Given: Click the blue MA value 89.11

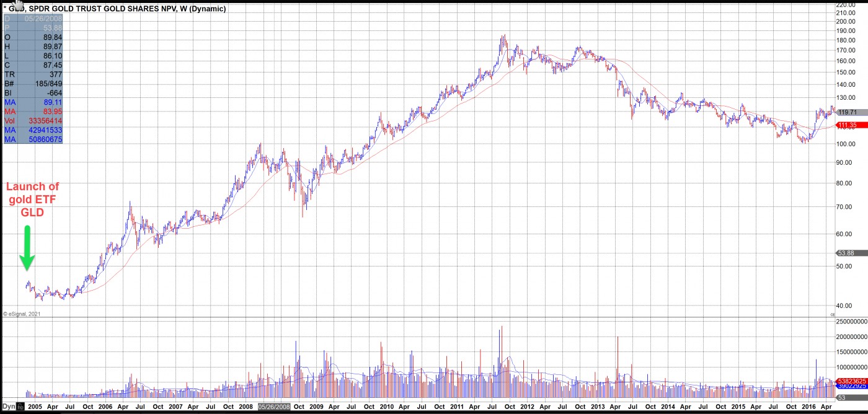Looking at the screenshot, I should click(53, 102).
